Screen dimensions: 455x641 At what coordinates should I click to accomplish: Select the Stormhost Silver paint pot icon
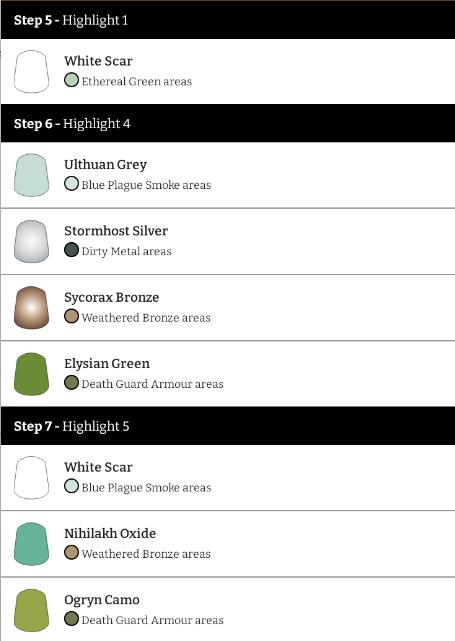[x=31, y=241]
